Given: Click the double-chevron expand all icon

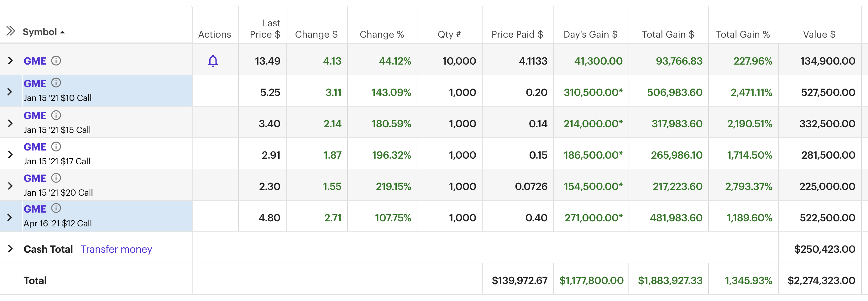Looking at the screenshot, I should 11,31.
